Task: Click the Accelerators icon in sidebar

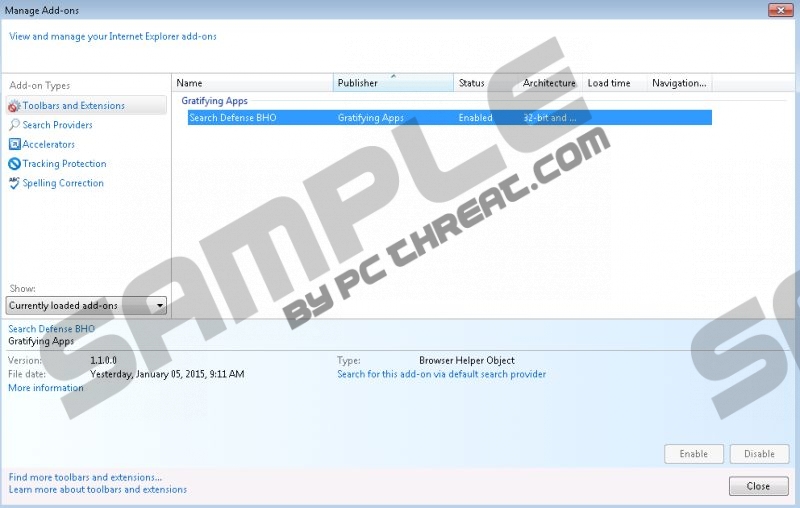Action: [14, 144]
